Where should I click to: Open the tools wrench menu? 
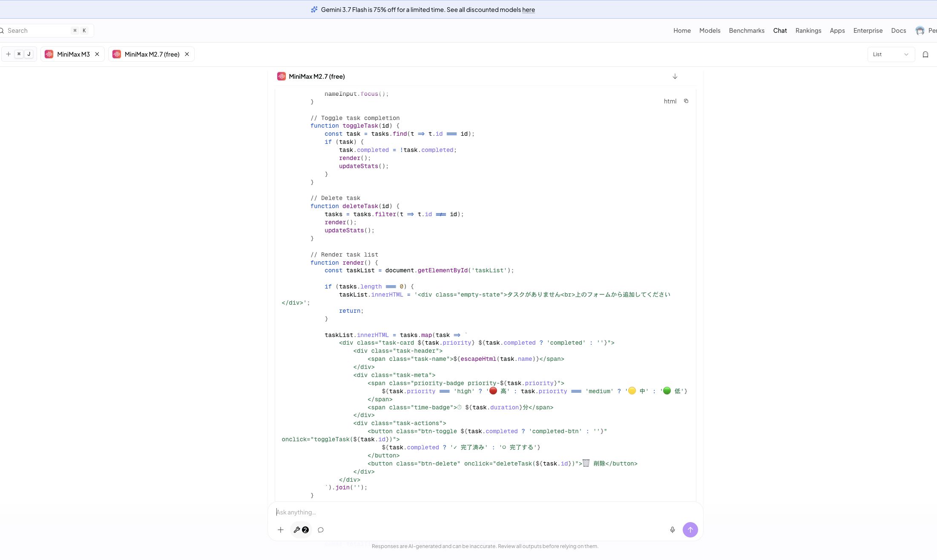(x=301, y=530)
